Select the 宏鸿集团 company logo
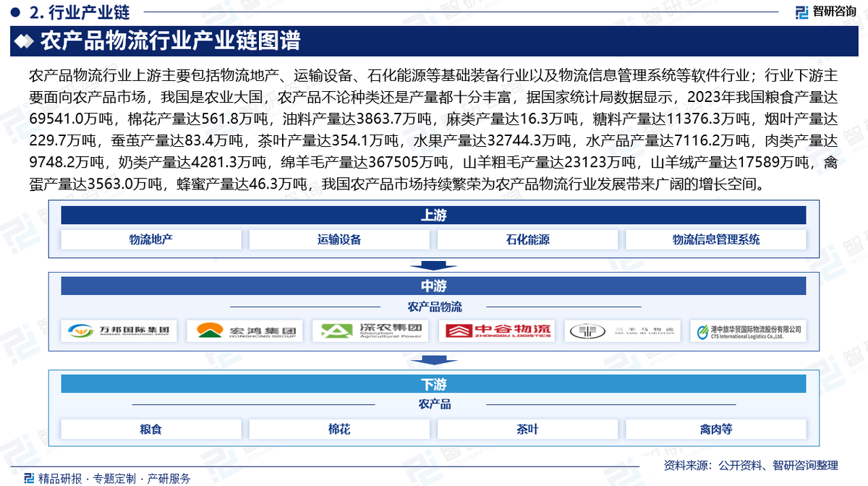 244,331
